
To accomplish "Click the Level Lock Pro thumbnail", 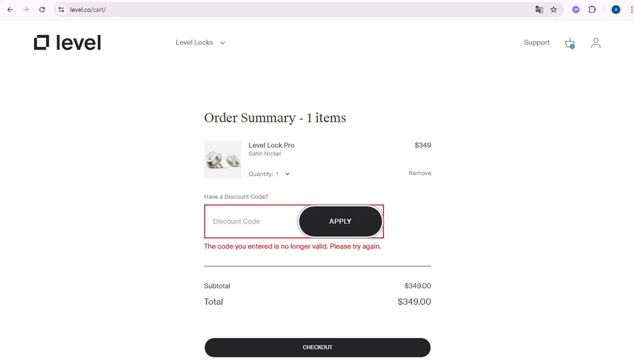I will 222,160.
